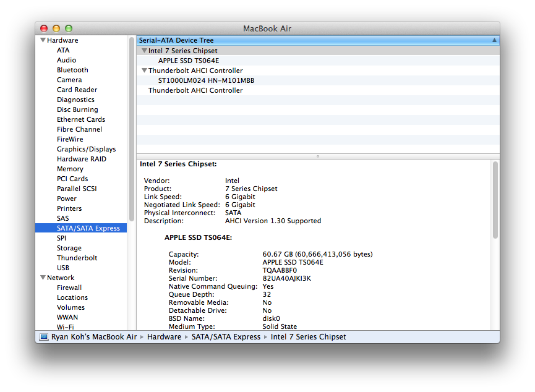Select WWAN under Network
Image resolution: width=535 pixels, height=392 pixels.
67,317
